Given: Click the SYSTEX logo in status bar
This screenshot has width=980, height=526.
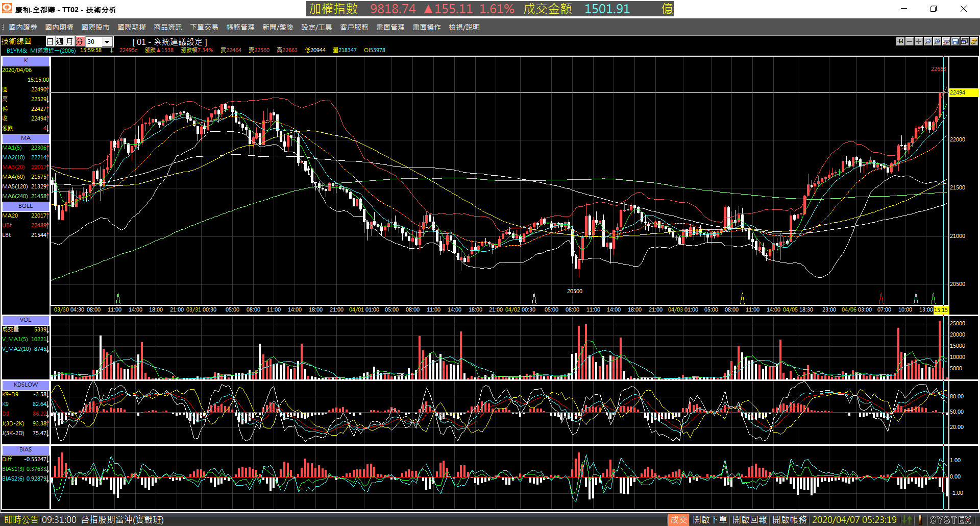Looking at the screenshot, I should [x=950, y=520].
